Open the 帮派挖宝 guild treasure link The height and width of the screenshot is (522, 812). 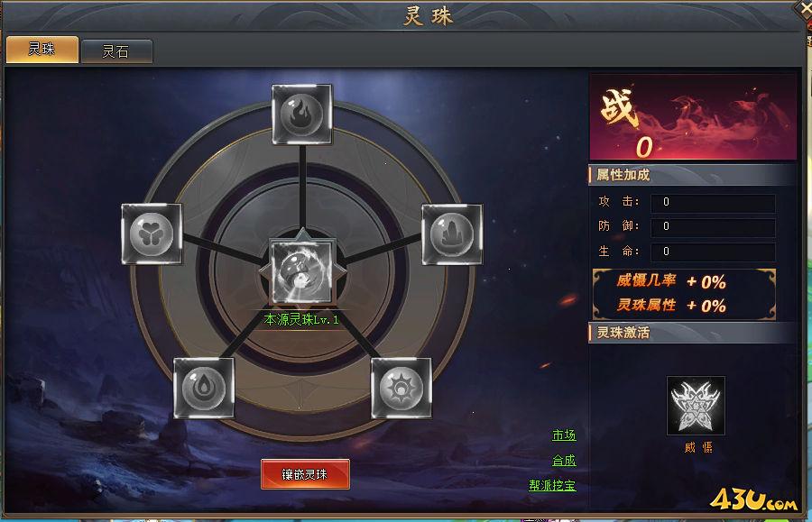click(x=552, y=485)
